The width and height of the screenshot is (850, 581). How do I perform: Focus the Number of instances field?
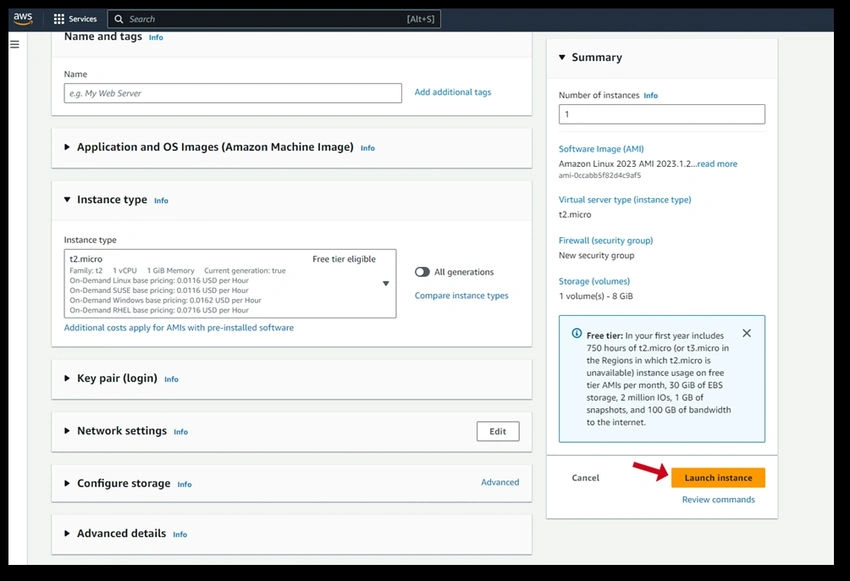click(x=662, y=114)
